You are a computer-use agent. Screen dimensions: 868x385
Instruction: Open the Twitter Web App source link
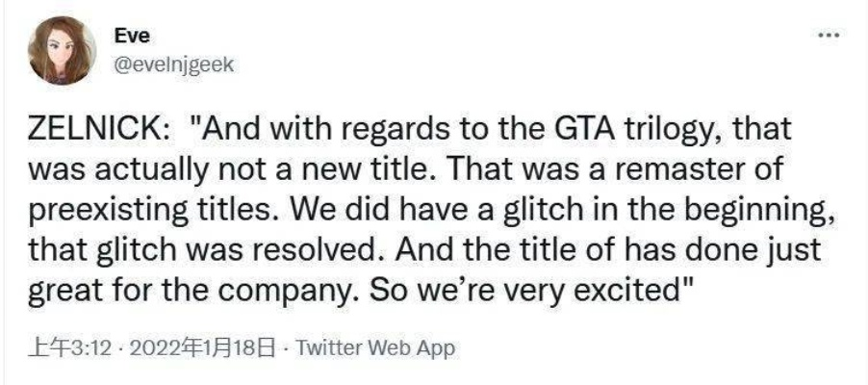pyautogui.click(x=376, y=347)
